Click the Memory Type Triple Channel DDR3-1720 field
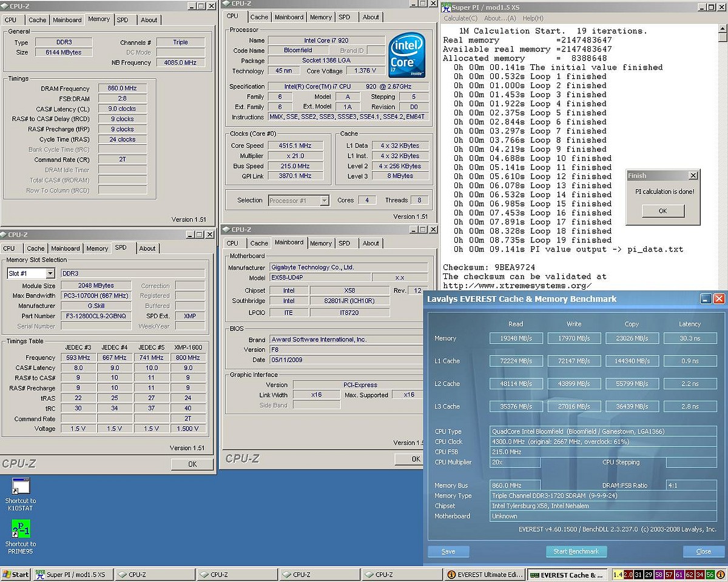Image resolution: width=728 pixels, height=582 pixels. pos(603,495)
